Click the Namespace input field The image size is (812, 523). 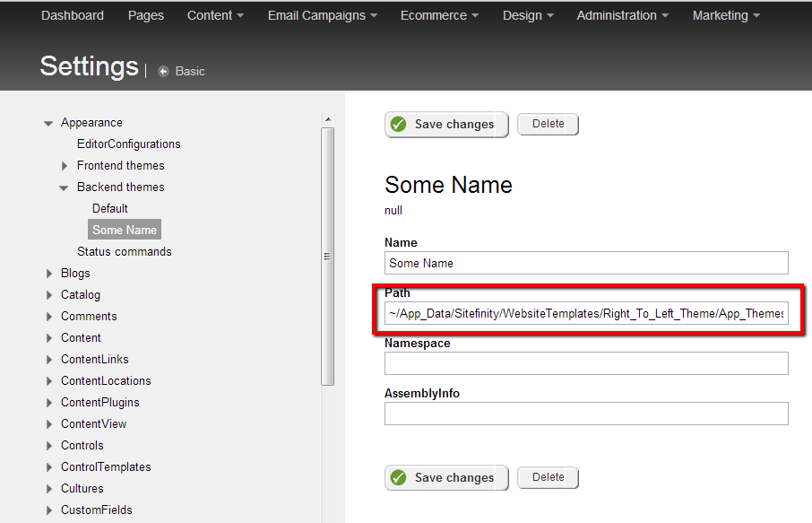586,363
